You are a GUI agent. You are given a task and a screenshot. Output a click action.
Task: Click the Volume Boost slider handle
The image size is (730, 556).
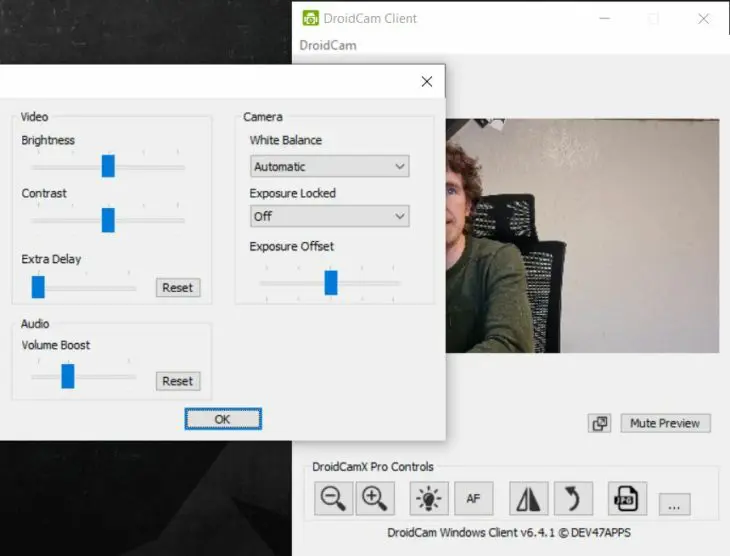pyautogui.click(x=68, y=376)
